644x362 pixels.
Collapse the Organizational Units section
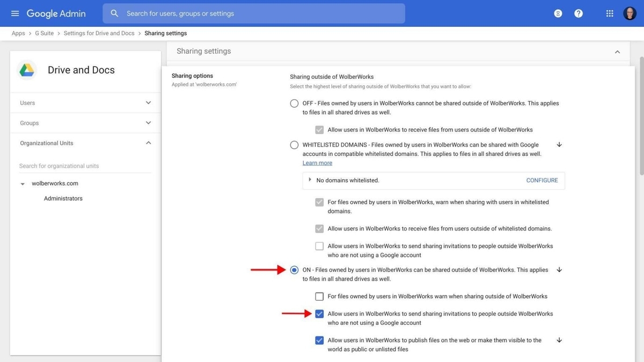coord(148,142)
